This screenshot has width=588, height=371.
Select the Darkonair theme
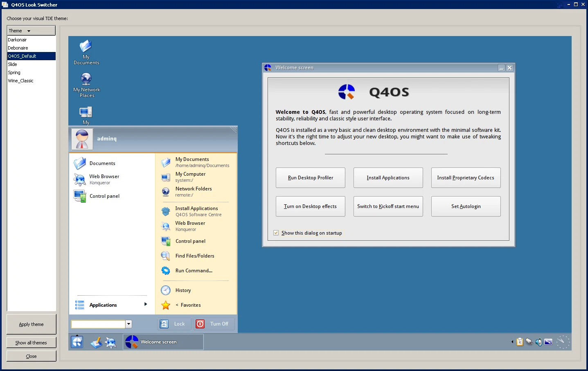pyautogui.click(x=31, y=40)
